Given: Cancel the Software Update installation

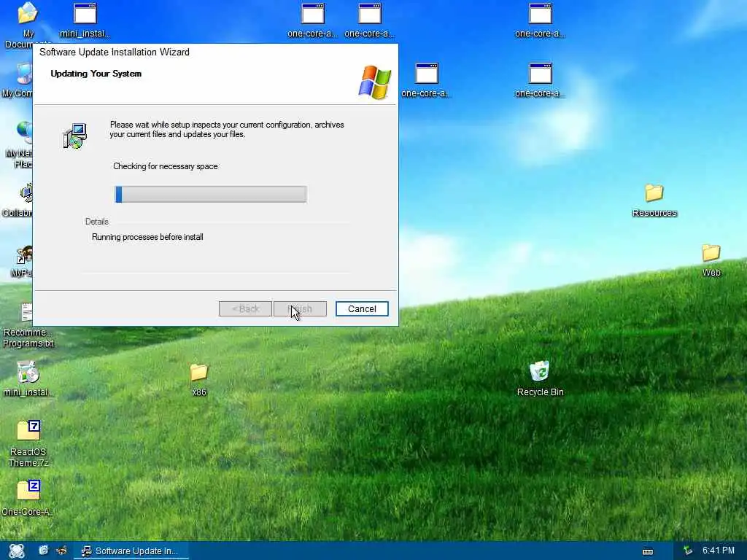Looking at the screenshot, I should pyautogui.click(x=362, y=308).
